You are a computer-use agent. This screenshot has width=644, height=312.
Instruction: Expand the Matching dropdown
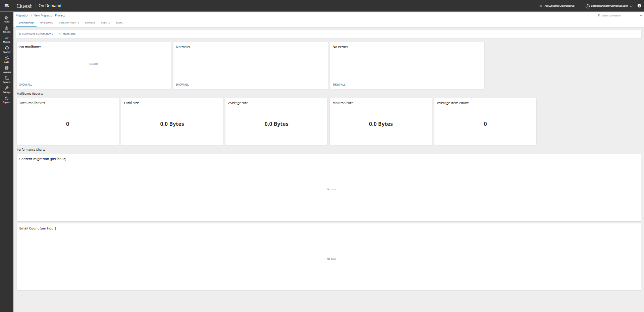pyautogui.click(x=67, y=34)
